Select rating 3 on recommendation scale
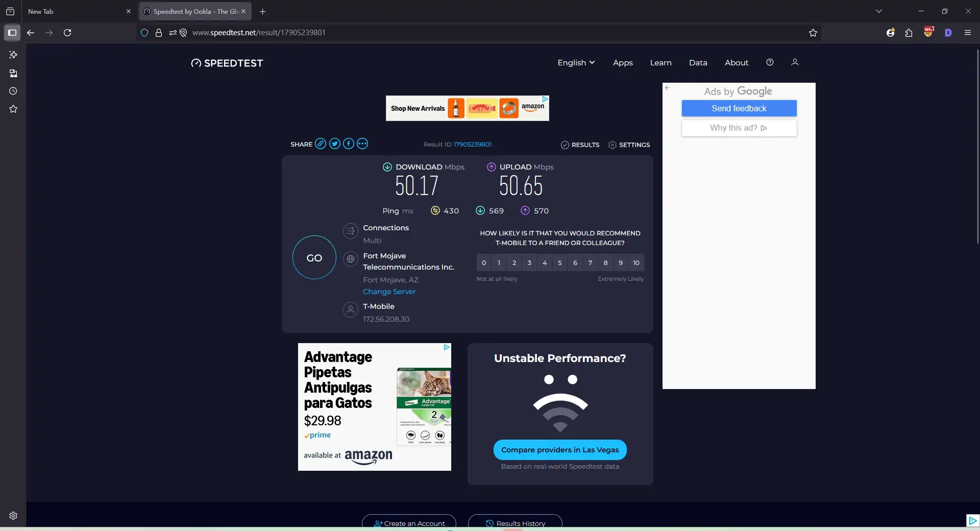The height and width of the screenshot is (531, 980). click(529, 263)
